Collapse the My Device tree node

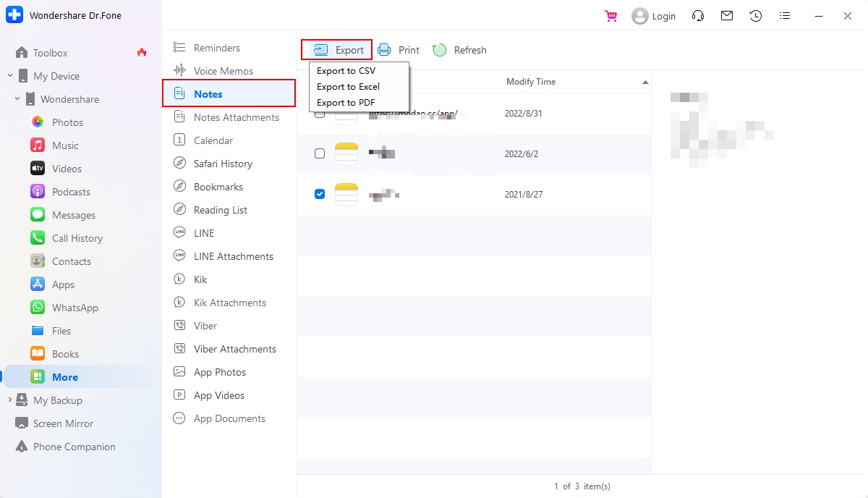[10, 76]
